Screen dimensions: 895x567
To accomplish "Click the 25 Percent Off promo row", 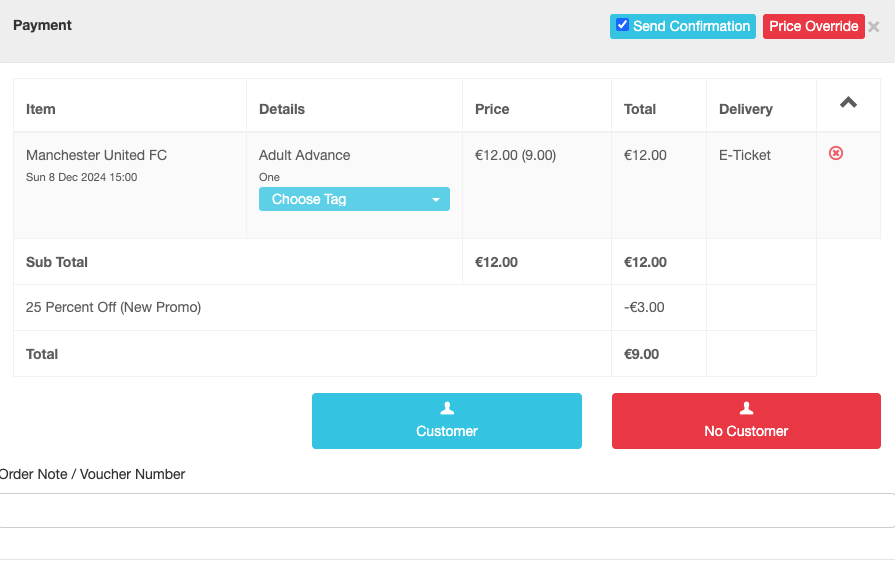I will (x=114, y=307).
